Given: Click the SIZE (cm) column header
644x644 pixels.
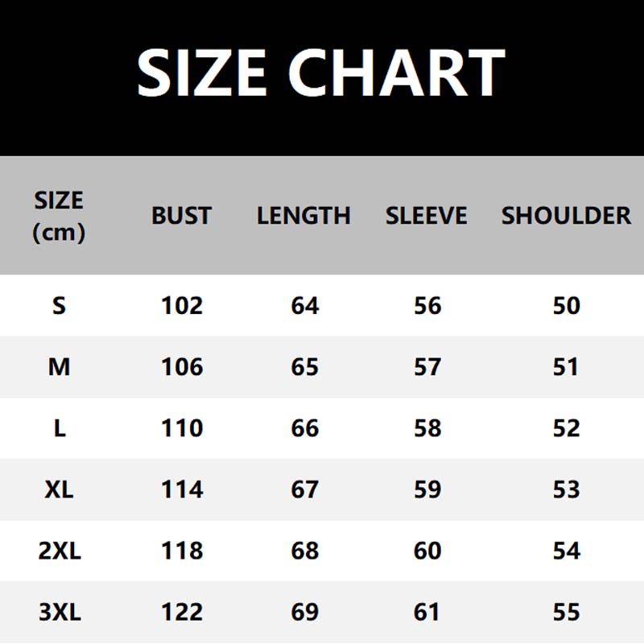Looking at the screenshot, I should (59, 216).
